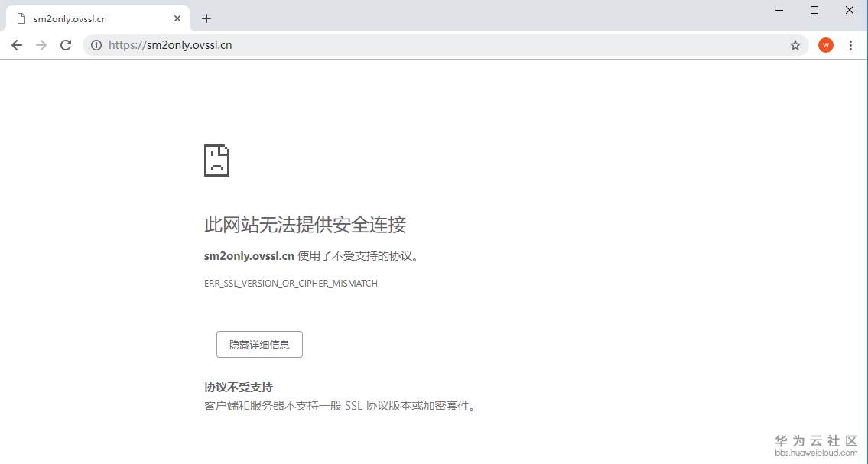Click the back navigation arrow
Screen dimensions: 868x464
pos(17,45)
